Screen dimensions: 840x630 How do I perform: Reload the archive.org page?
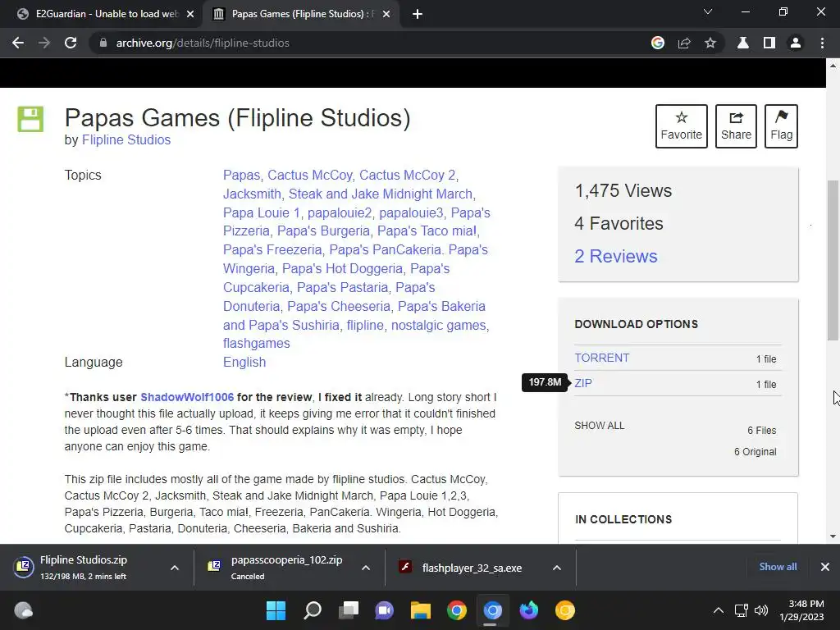click(x=71, y=43)
